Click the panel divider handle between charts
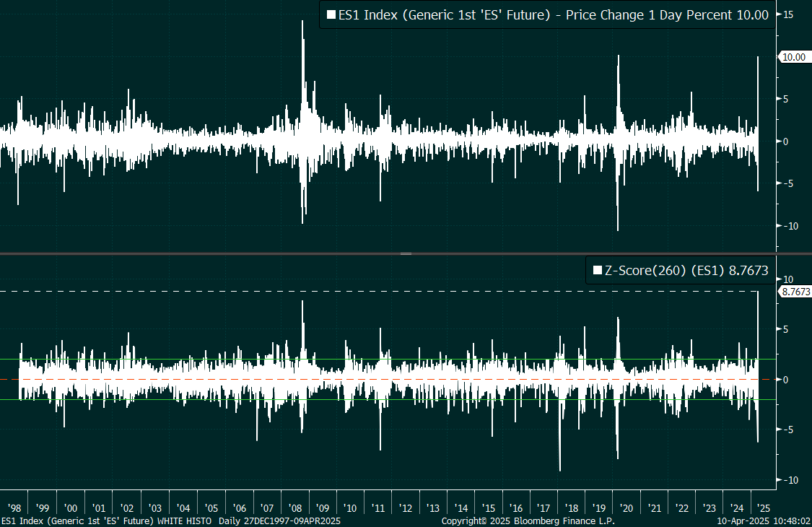Screen dimensions: 812x527 tap(406, 253)
